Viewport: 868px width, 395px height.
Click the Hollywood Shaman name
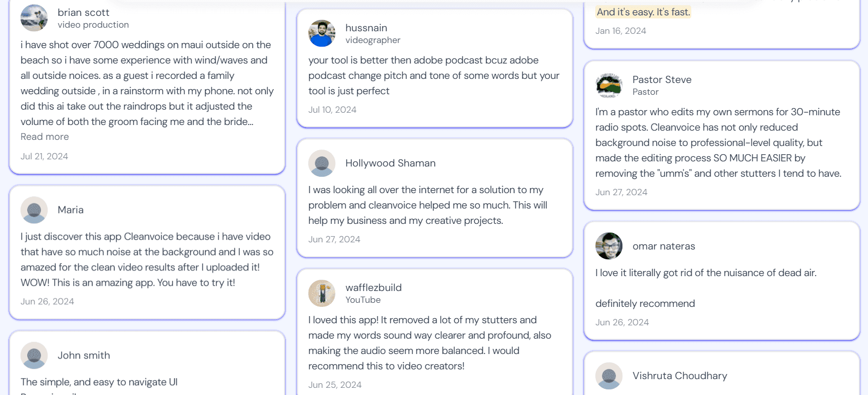click(390, 163)
